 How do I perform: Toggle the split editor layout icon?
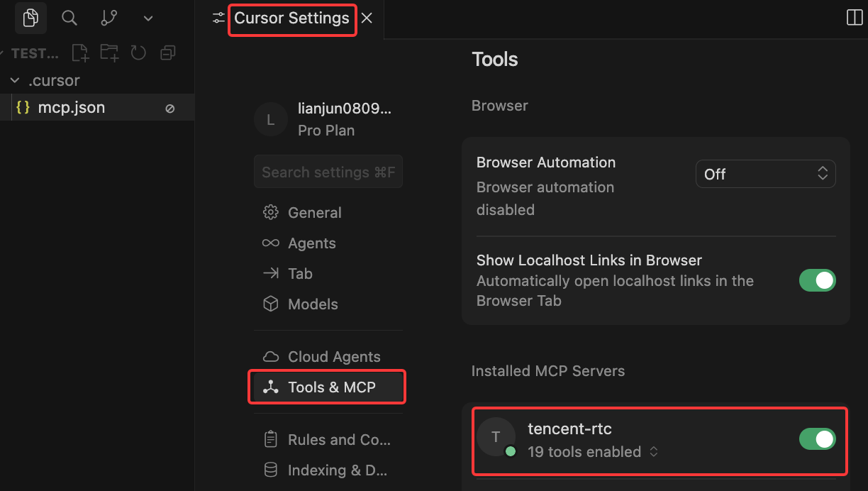(x=855, y=18)
